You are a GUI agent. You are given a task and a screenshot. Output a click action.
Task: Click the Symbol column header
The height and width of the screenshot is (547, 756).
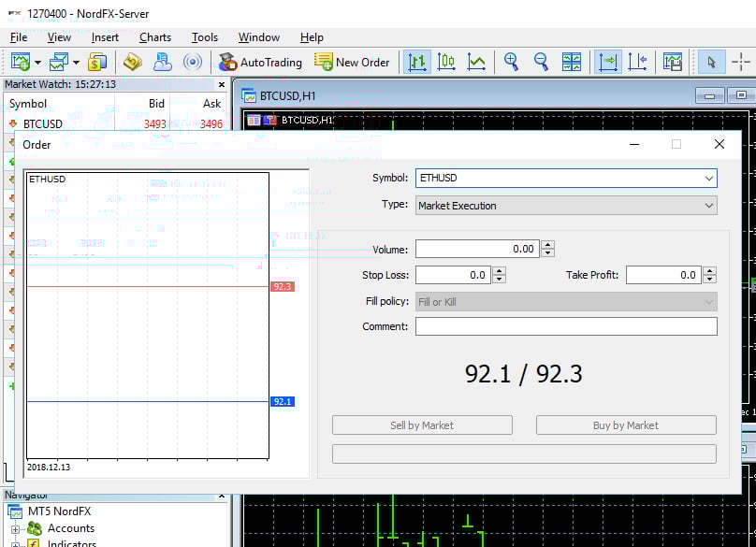coord(28,104)
